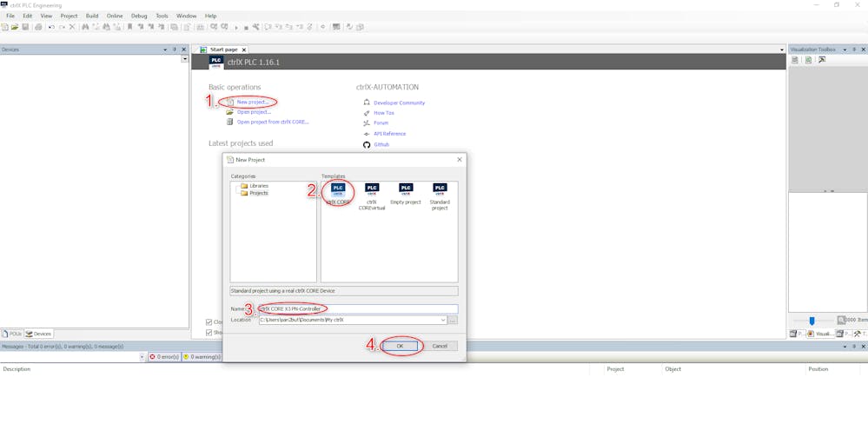The image size is (868, 437).
Task: Open the Online menu
Action: [115, 16]
